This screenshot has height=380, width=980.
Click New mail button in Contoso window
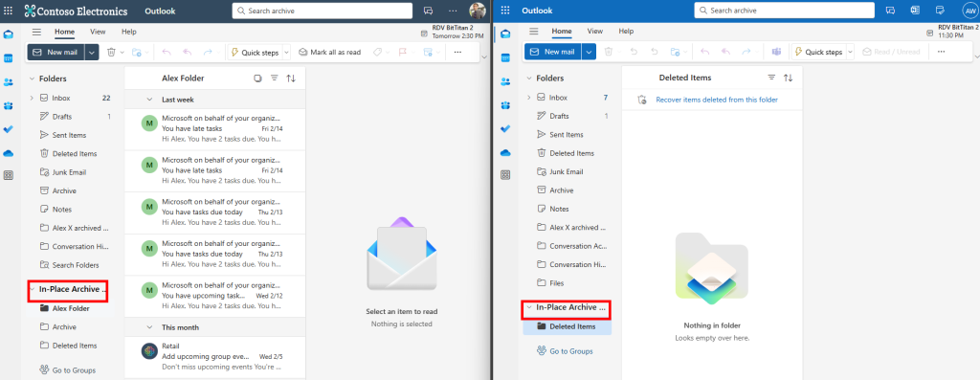[56, 53]
